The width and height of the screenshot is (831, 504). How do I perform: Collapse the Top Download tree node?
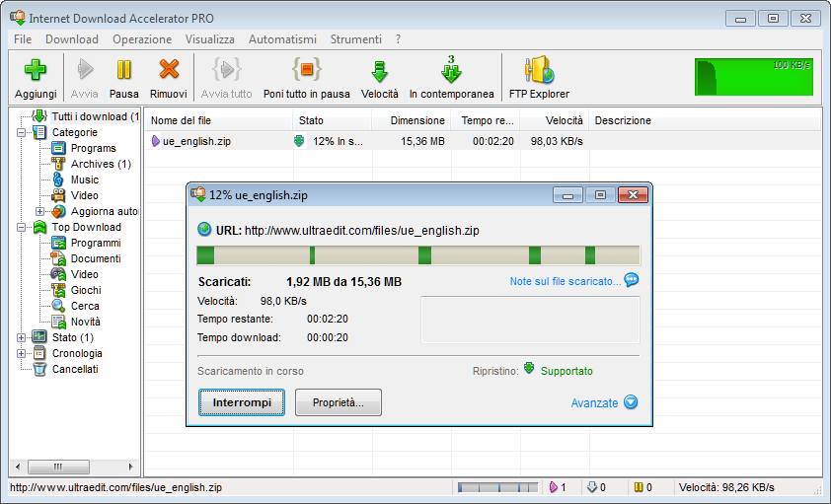(21, 227)
